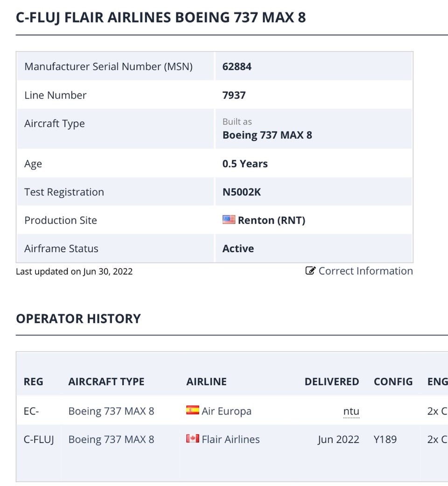Viewport: 448px width, 486px height.
Task: Click the US flag beside Renton
Action: (229, 219)
